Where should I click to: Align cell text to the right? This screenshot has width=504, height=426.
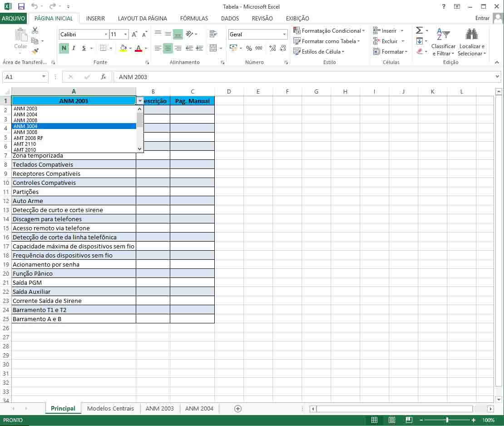(x=178, y=48)
